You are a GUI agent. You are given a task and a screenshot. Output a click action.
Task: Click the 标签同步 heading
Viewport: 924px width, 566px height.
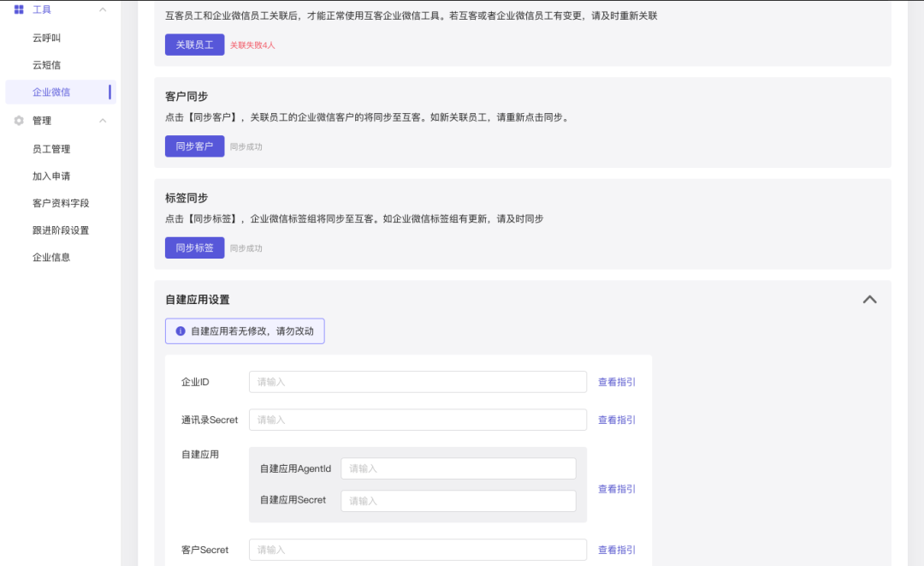187,198
